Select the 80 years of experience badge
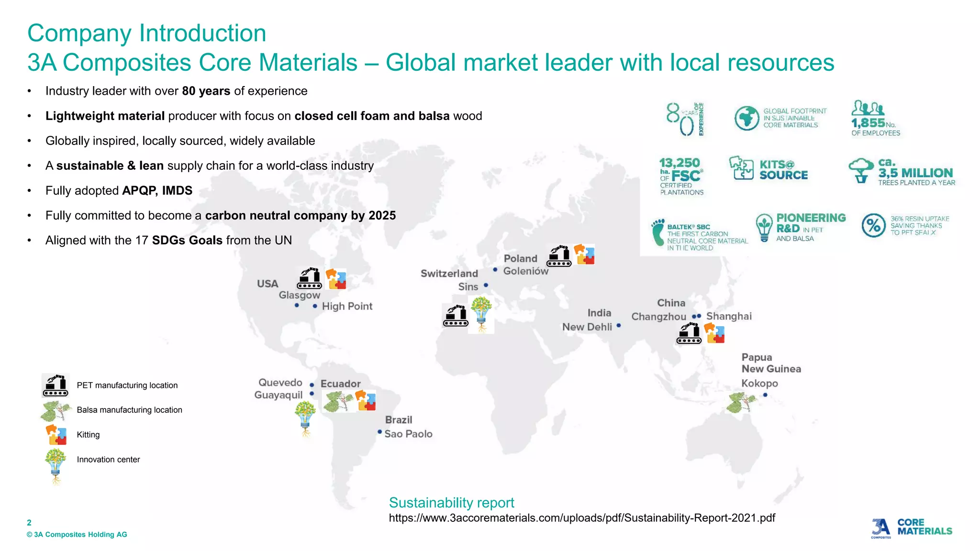The height and width of the screenshot is (551, 980). 686,119
